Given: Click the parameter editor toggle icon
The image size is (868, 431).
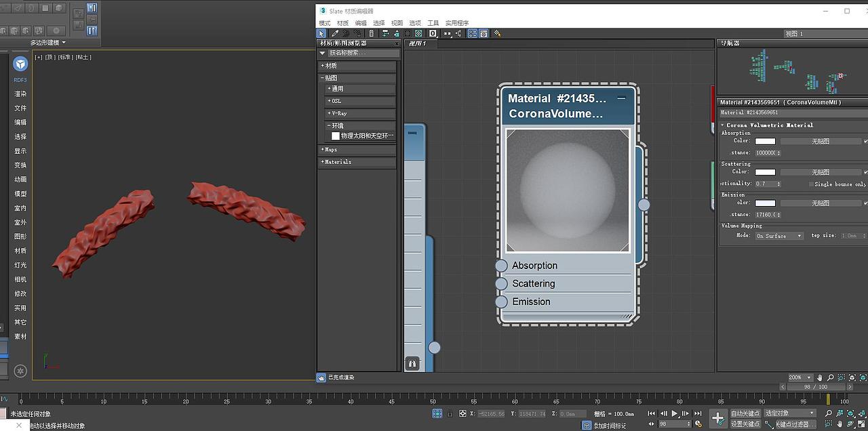Looking at the screenshot, I should click(x=484, y=33).
